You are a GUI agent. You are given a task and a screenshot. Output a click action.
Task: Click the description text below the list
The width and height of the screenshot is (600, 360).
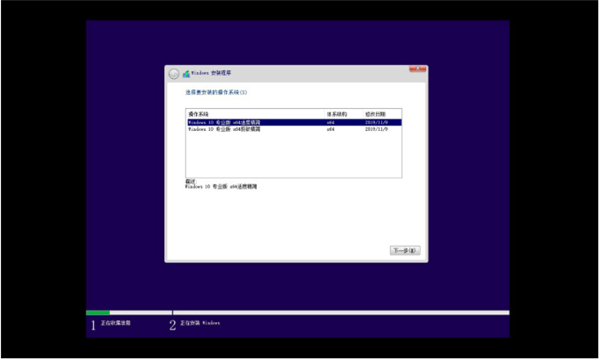click(221, 187)
